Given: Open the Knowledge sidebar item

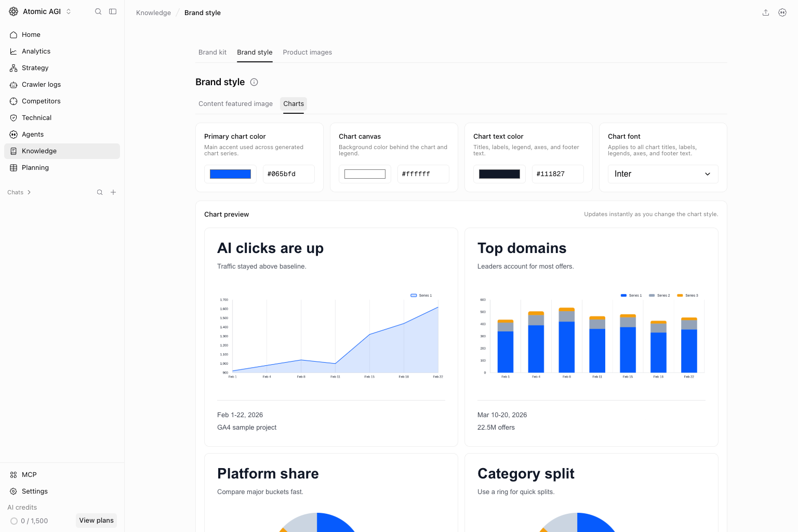Looking at the screenshot, I should point(62,151).
